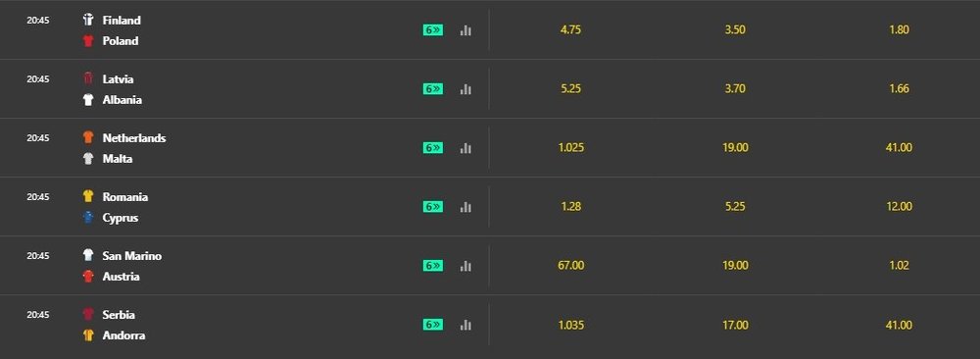The width and height of the screenshot is (980, 359).
Task: Click the Netherlands orange jersey icon
Action: (88, 137)
